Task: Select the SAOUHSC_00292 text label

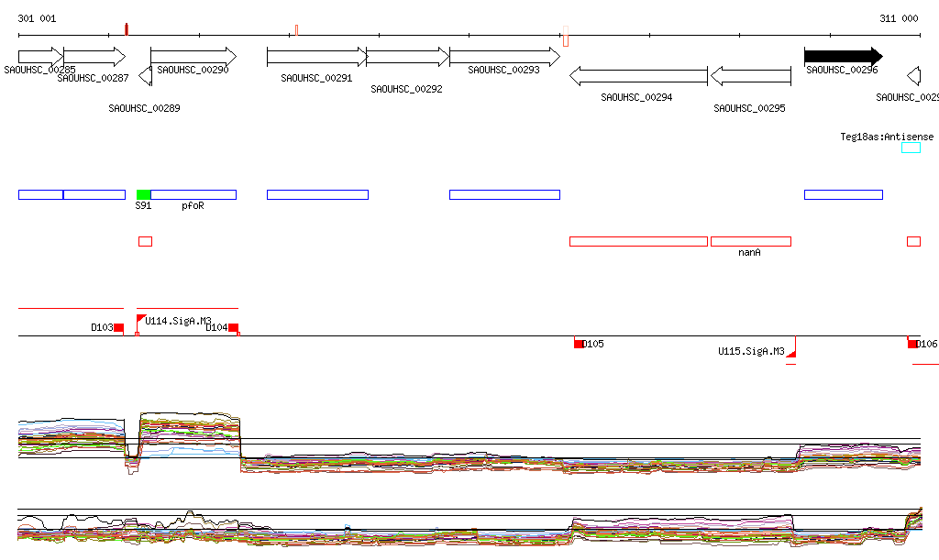Action: 406,89
